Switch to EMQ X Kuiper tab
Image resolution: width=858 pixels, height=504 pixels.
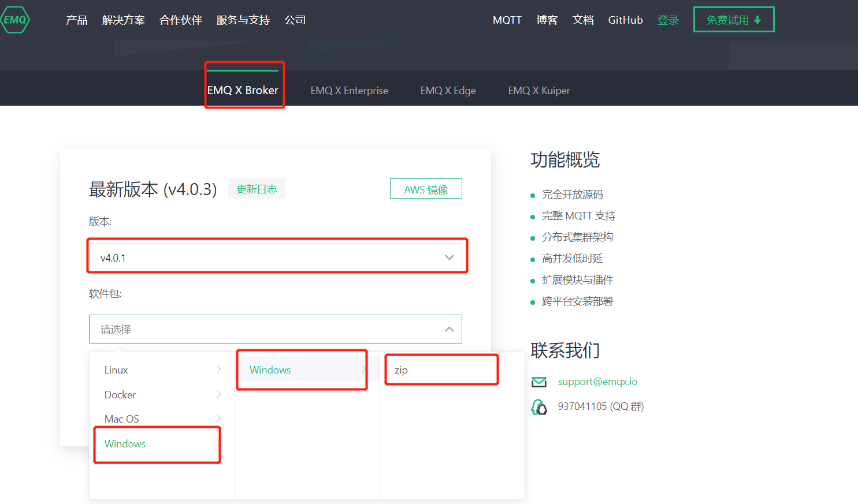[x=539, y=91]
